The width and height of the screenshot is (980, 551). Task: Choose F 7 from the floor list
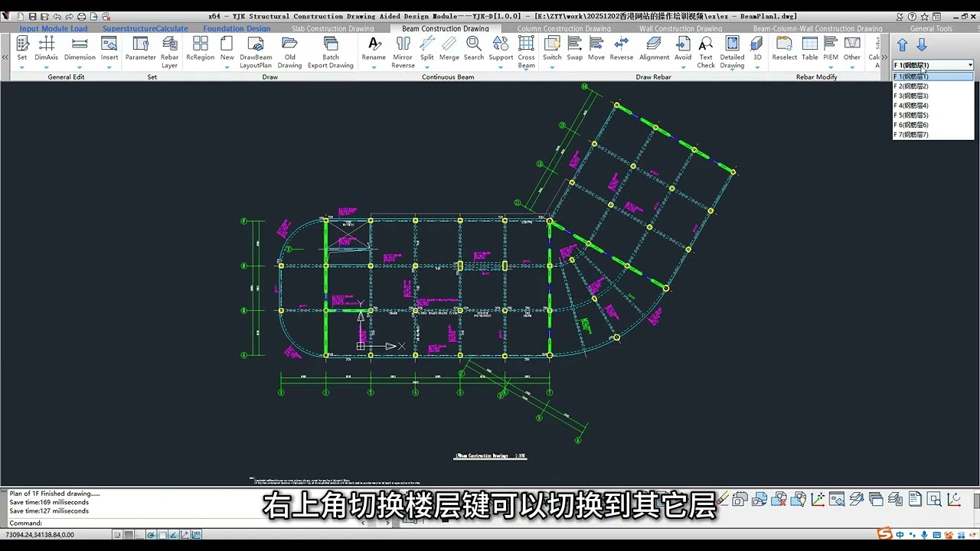pos(933,135)
